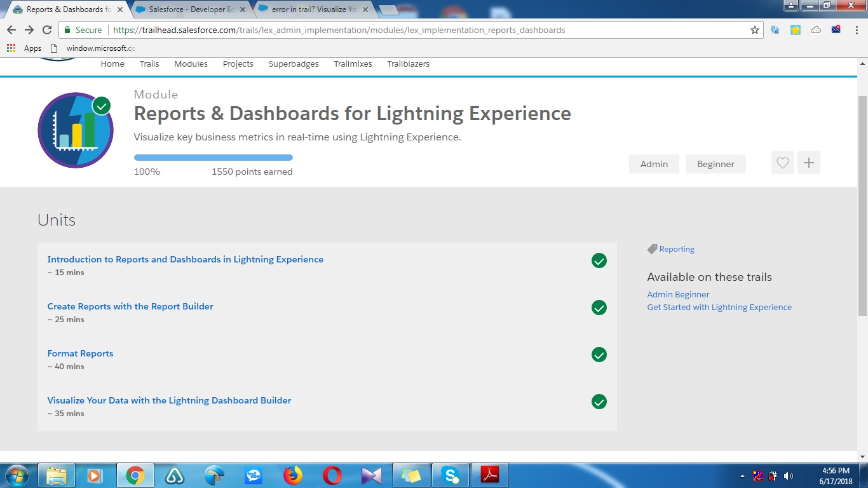Click the module progress bar
This screenshot has height=488, width=868.
213,158
